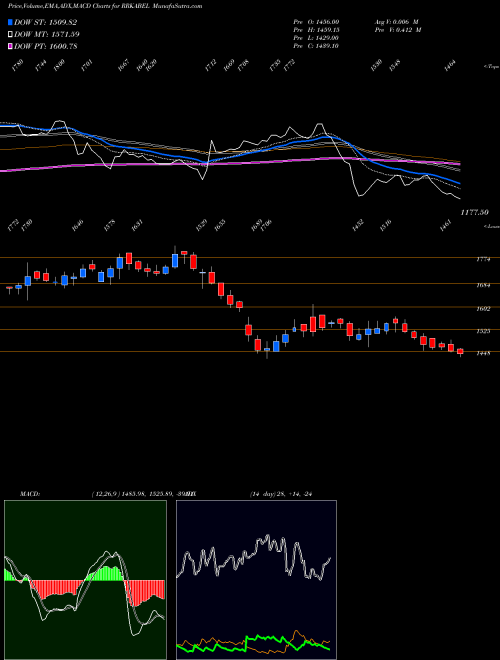Open the ADX indicator chart panel
This screenshot has height=660, width=500.
pos(256,580)
